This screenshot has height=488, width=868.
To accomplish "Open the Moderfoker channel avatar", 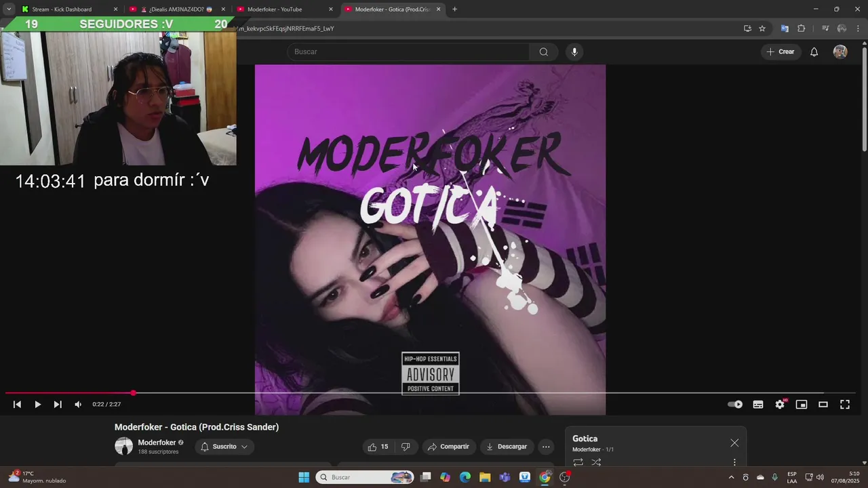I will [123, 446].
